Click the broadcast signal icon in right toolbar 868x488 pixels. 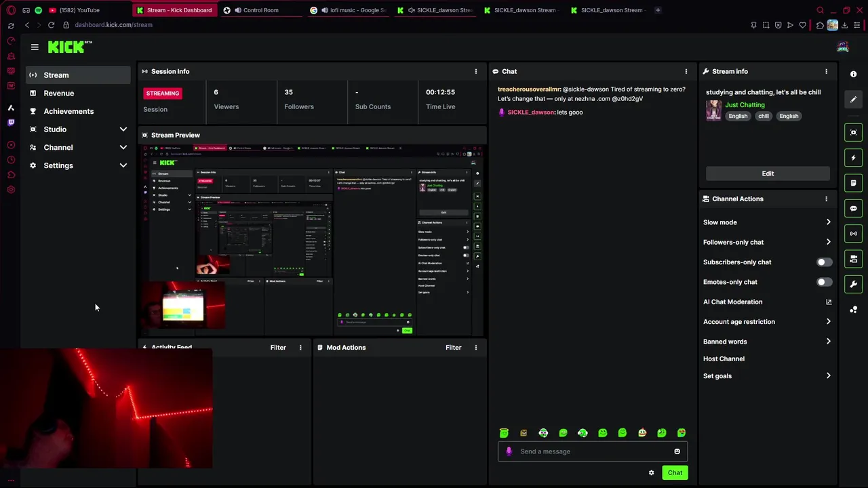pyautogui.click(x=853, y=234)
